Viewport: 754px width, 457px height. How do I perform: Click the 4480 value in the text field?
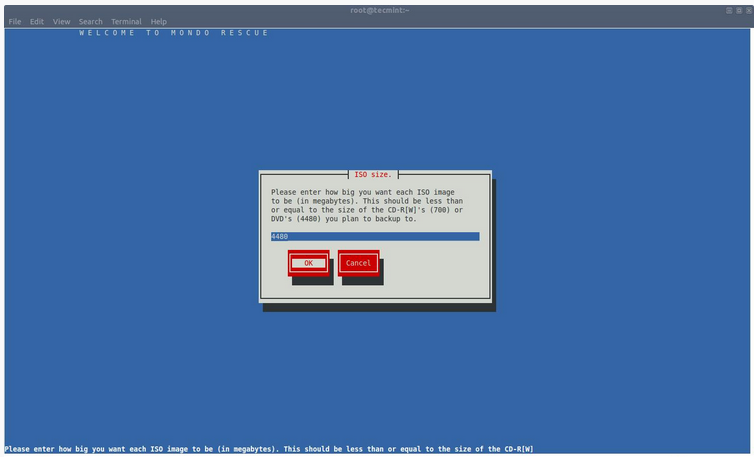click(280, 237)
